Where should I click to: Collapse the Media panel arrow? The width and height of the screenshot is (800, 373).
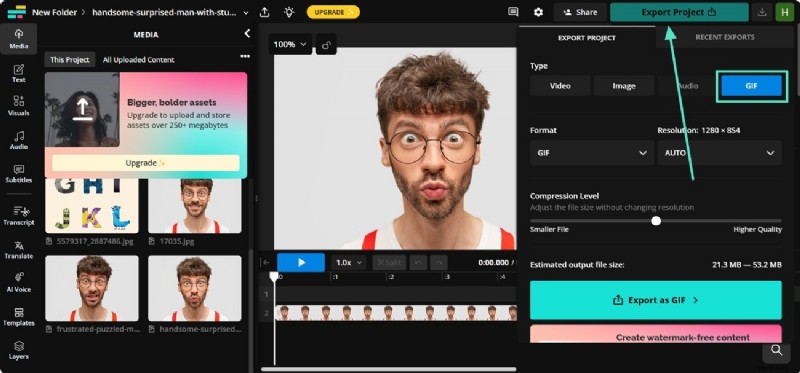coord(247,34)
